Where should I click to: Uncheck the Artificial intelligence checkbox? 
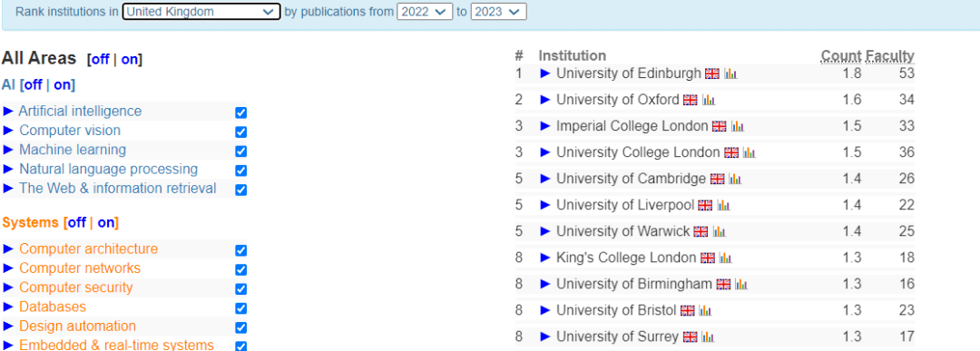240,112
